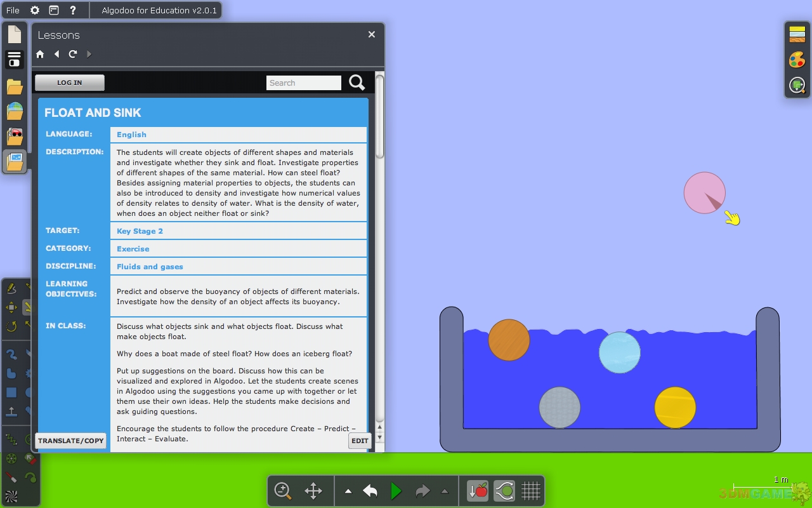
Task: Go to the Lessons home page
Action: 40,55
